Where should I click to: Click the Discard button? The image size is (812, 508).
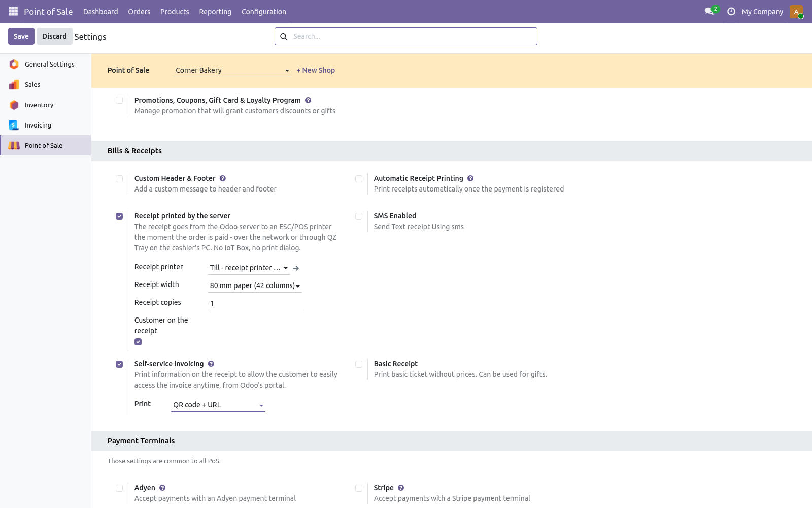pyautogui.click(x=54, y=36)
